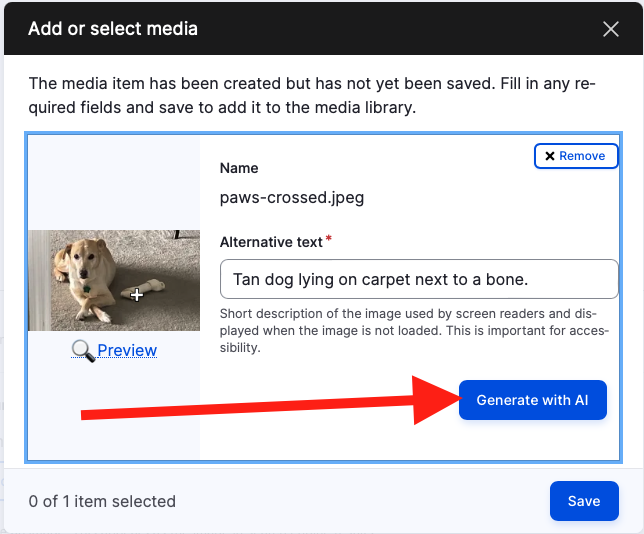Click the Short description help text

point(414,331)
